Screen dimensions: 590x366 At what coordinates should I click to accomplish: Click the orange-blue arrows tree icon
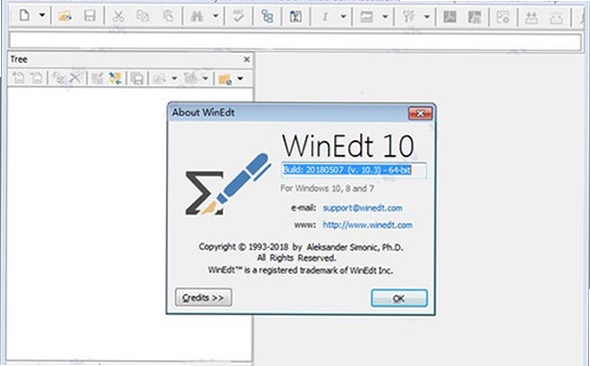pos(115,78)
